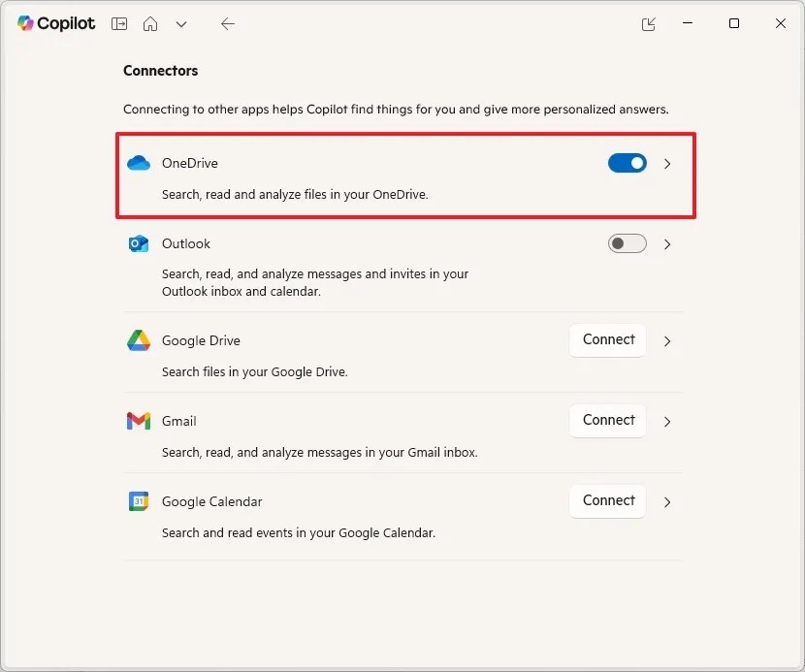805x672 pixels.
Task: Click the Outlook icon
Action: (x=138, y=243)
